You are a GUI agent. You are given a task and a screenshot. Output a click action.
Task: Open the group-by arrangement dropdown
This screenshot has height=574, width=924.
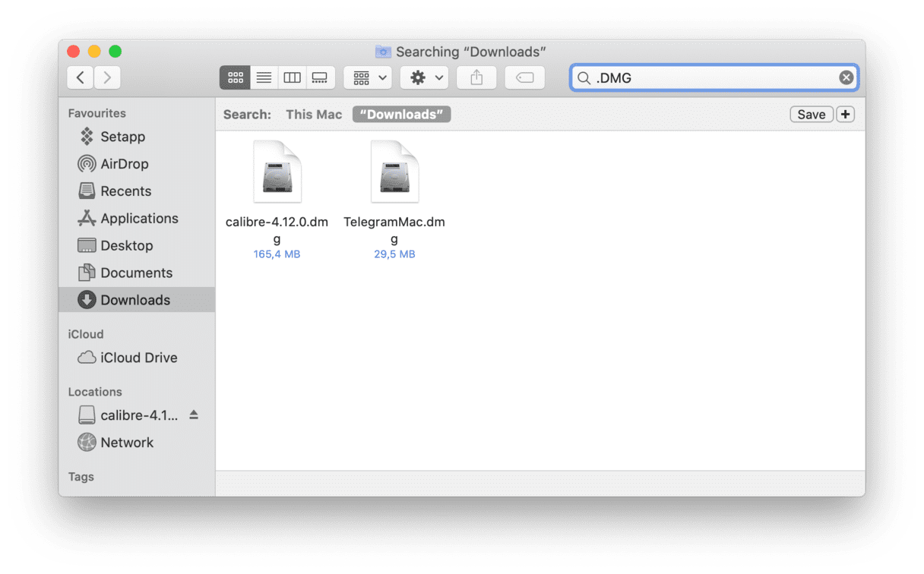(368, 77)
